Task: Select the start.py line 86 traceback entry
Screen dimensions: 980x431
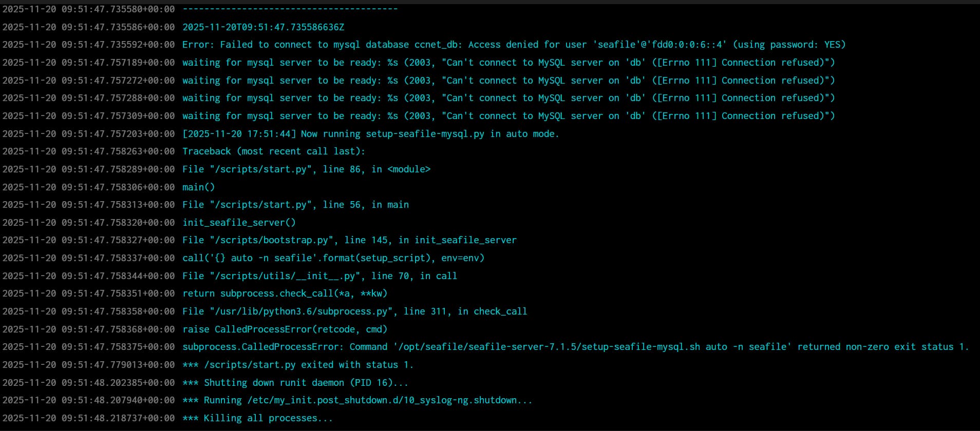Action: click(x=306, y=169)
